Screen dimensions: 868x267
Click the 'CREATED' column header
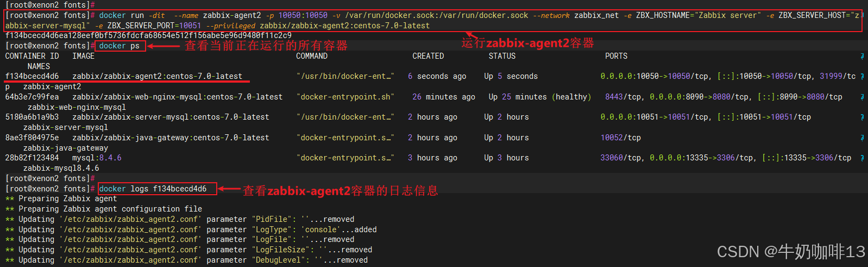tap(428, 56)
